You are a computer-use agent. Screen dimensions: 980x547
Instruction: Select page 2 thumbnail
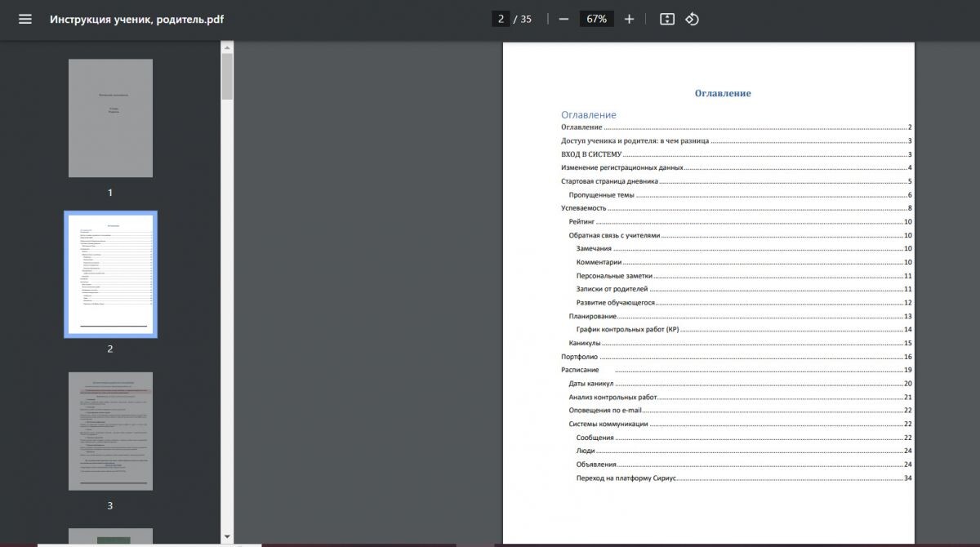110,273
